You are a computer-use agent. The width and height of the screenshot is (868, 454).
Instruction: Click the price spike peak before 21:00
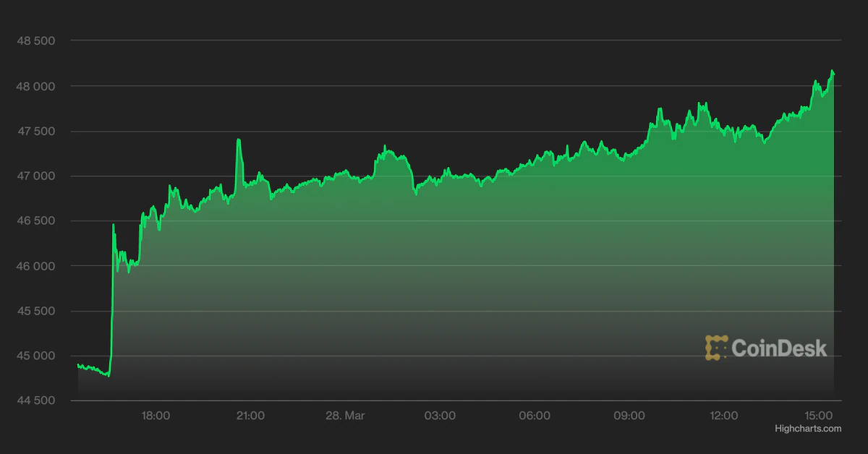[x=238, y=140]
